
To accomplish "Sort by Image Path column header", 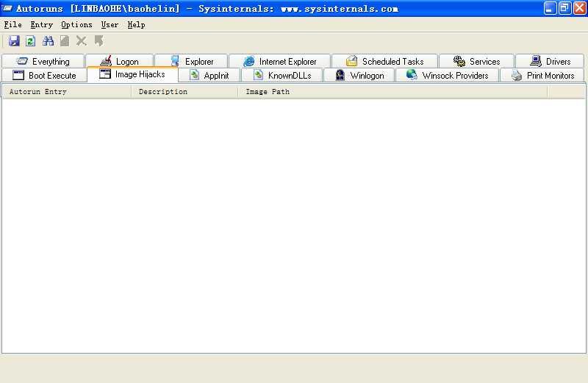I will click(392, 92).
